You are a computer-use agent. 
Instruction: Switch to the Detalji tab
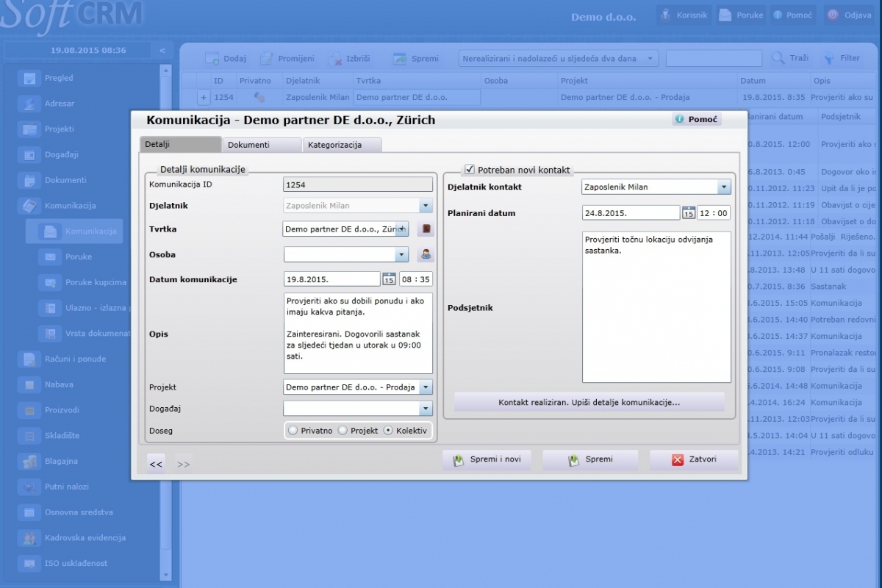180,145
